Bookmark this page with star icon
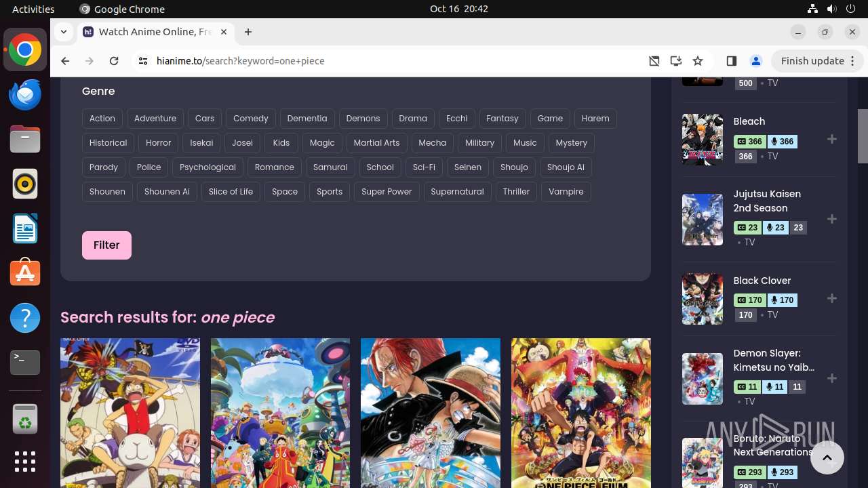 pyautogui.click(x=698, y=61)
